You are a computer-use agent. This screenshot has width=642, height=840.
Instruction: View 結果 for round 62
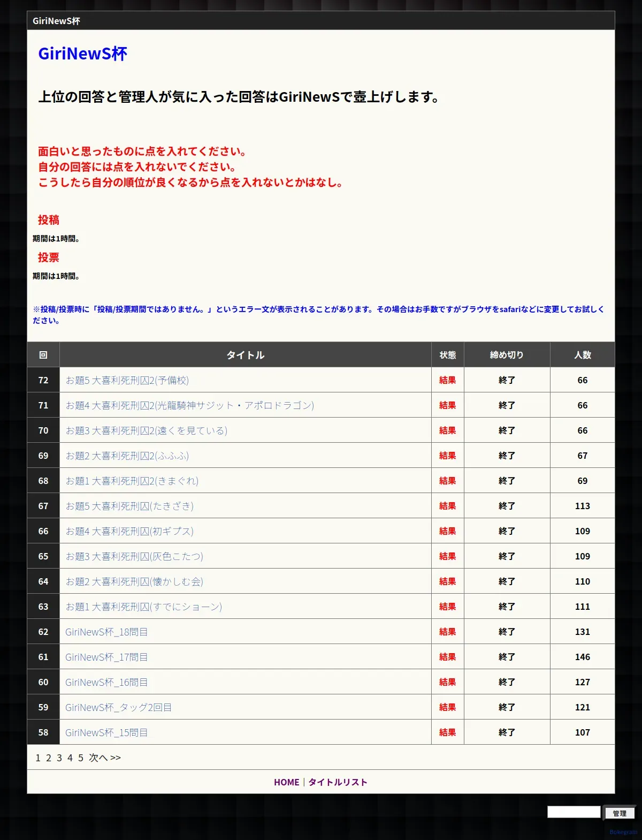(x=448, y=632)
